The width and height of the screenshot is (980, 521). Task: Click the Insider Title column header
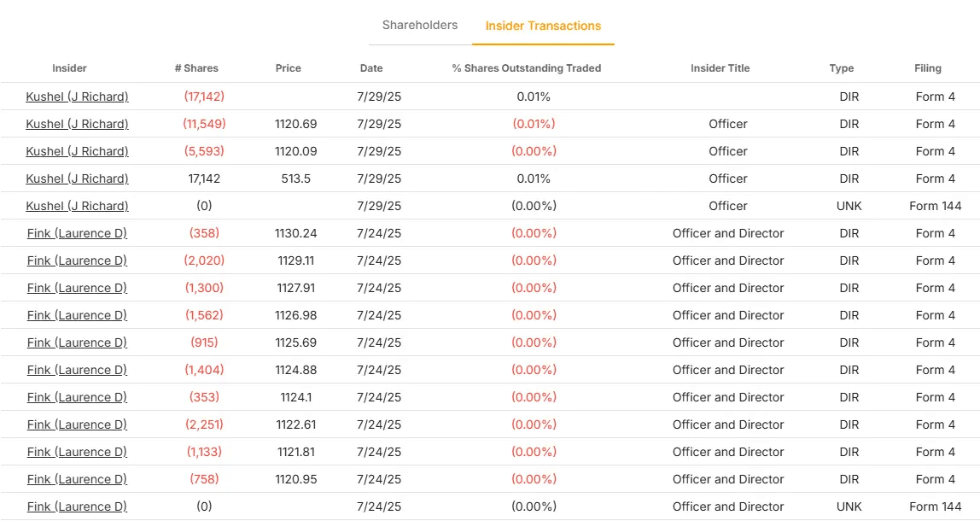(x=720, y=68)
